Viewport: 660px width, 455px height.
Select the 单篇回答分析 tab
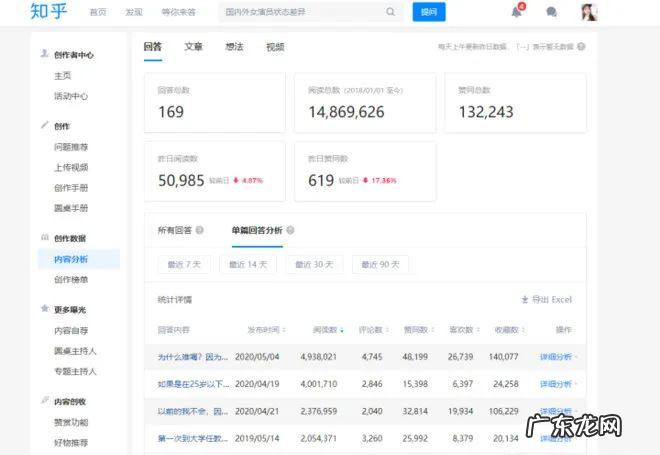point(257,230)
